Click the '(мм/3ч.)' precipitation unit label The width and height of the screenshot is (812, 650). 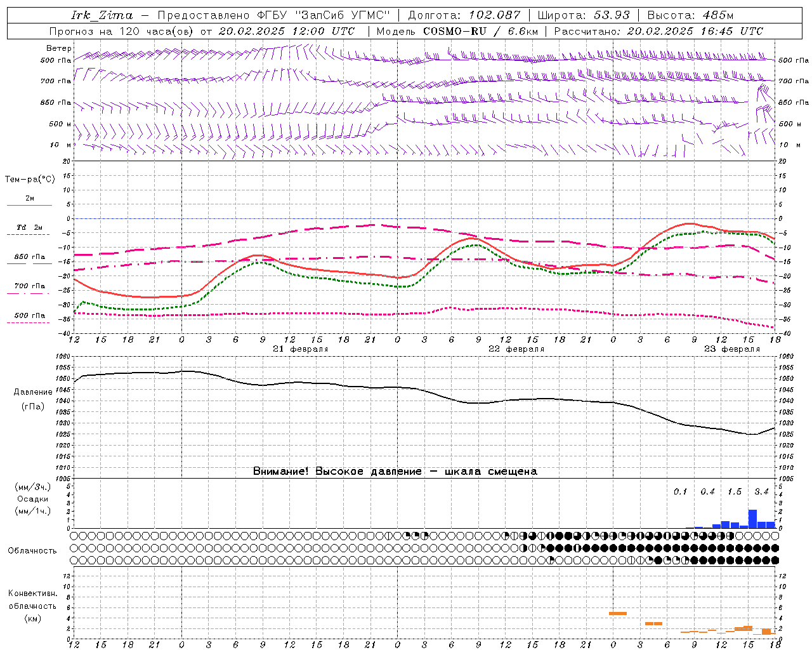(x=33, y=487)
